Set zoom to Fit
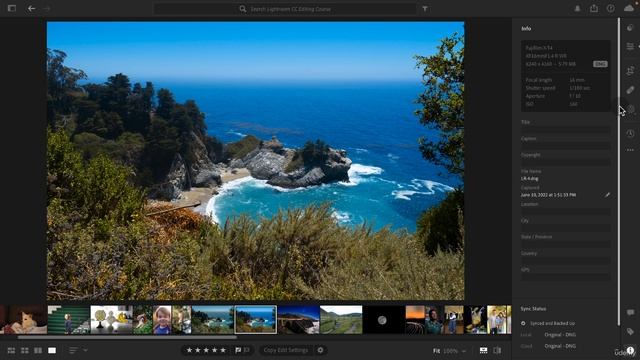Image resolution: width=640 pixels, height=360 pixels. 436,351
